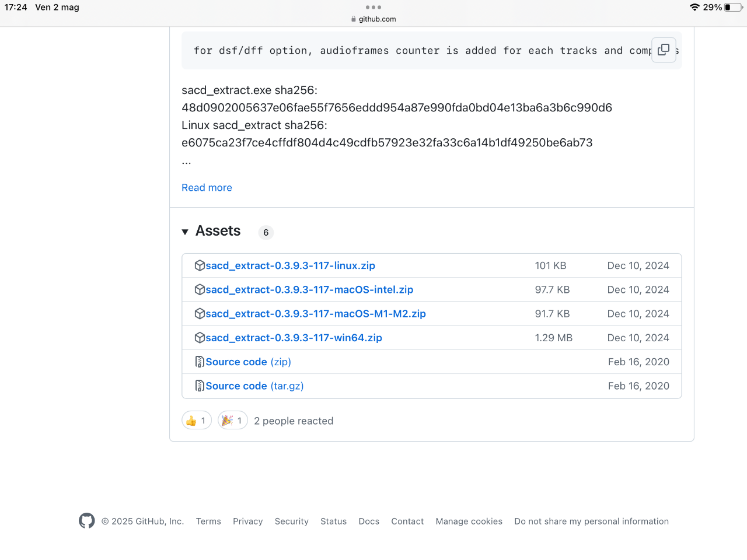
Task: Open the Docs footer link
Action: tap(369, 521)
